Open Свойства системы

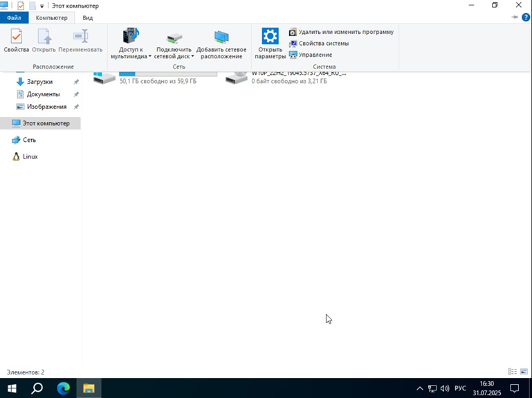point(319,44)
